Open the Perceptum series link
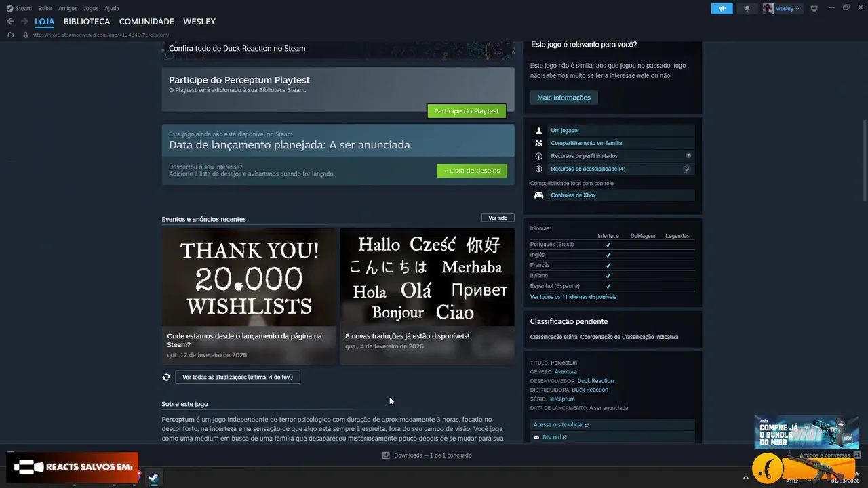The image size is (868, 488). (x=561, y=399)
